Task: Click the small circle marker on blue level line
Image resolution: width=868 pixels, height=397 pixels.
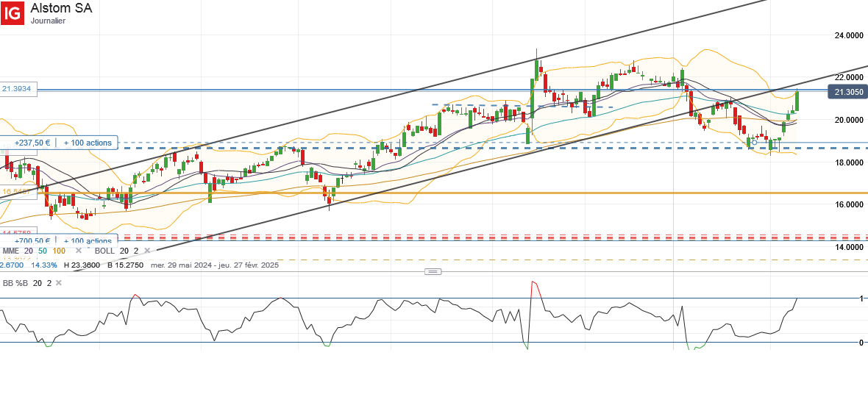Action: tap(754, 143)
